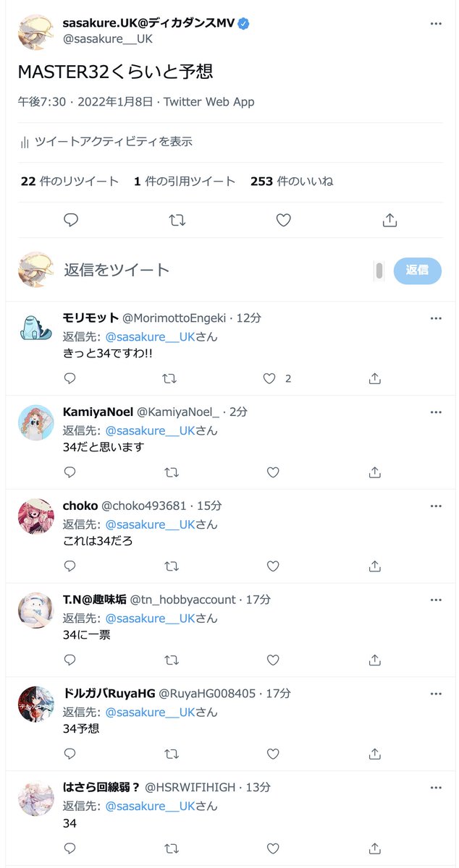The height and width of the screenshot is (868, 459).
Task: Open more options on choko's reply
Action: point(435,506)
